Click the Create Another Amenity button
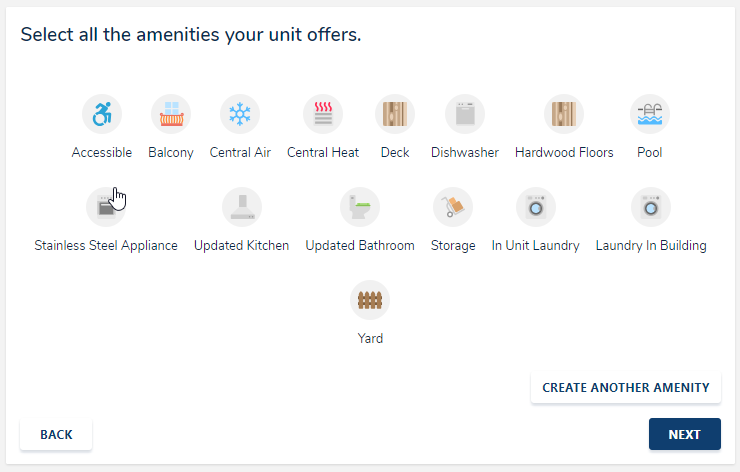740x472 pixels. (x=626, y=387)
